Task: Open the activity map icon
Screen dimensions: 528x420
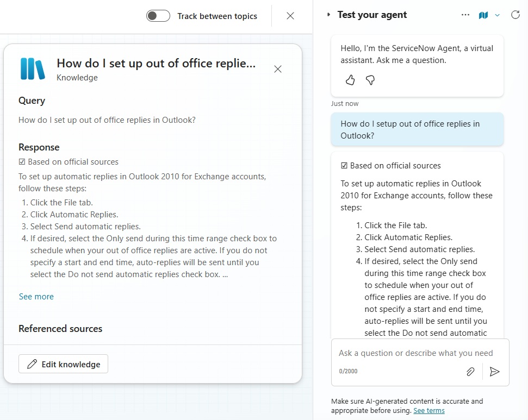Action: point(483,15)
